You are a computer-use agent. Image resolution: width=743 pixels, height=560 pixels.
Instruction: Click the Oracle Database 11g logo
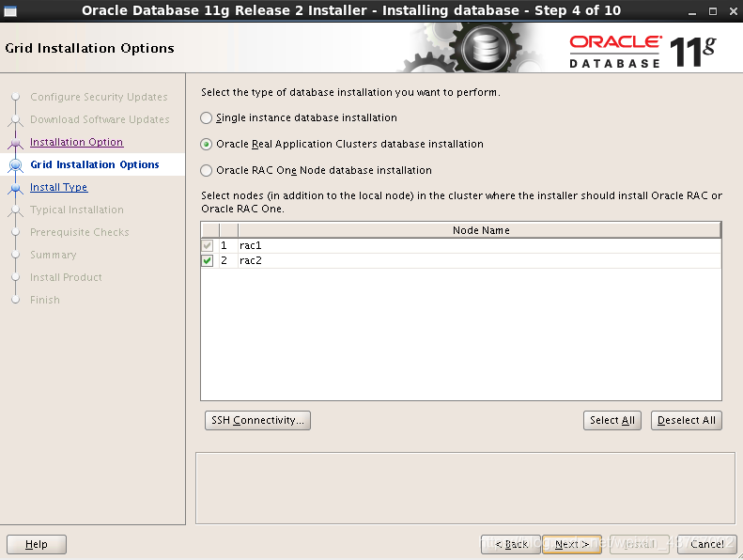[x=642, y=51]
